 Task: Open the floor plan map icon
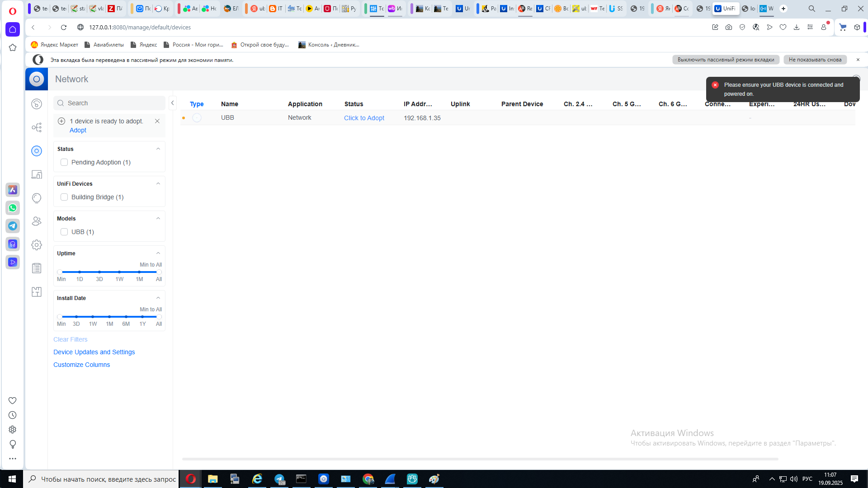(37, 292)
